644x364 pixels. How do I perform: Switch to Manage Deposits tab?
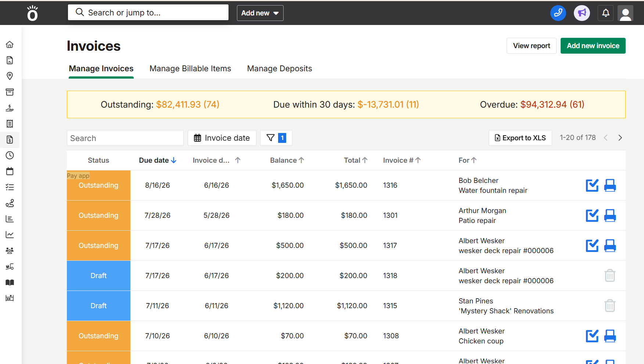coord(280,69)
